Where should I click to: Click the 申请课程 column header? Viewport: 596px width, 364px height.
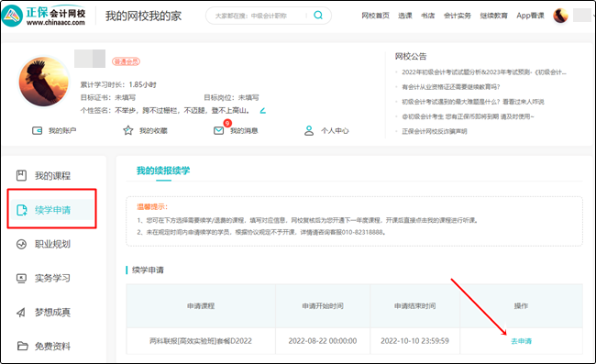201,306
